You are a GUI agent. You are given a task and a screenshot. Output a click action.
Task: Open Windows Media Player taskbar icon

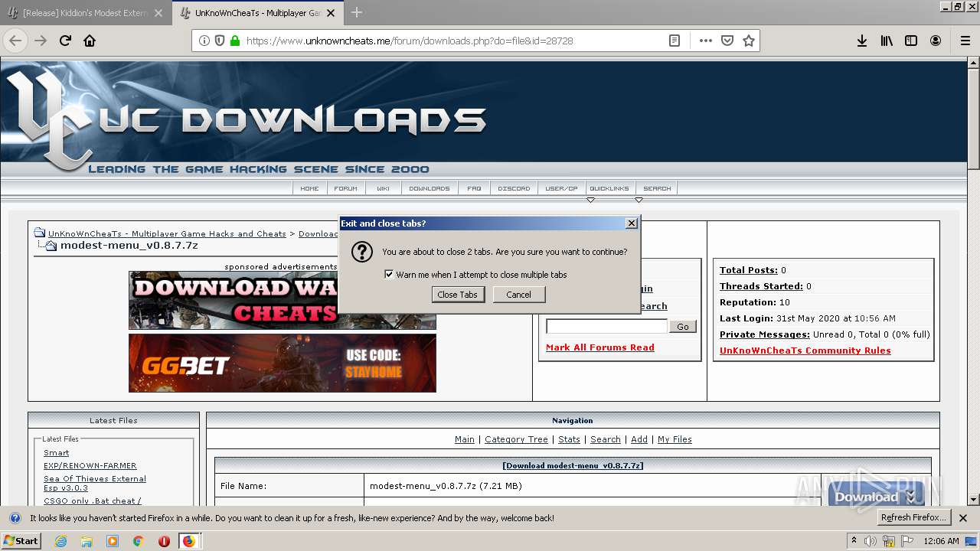(x=113, y=541)
